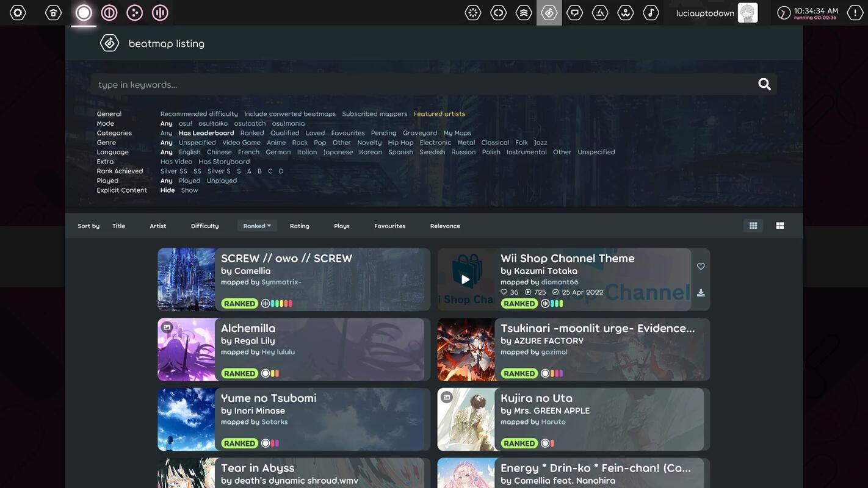Viewport: 868px width, 488px height.
Task: Focus the type in keywords search field
Action: point(434,84)
